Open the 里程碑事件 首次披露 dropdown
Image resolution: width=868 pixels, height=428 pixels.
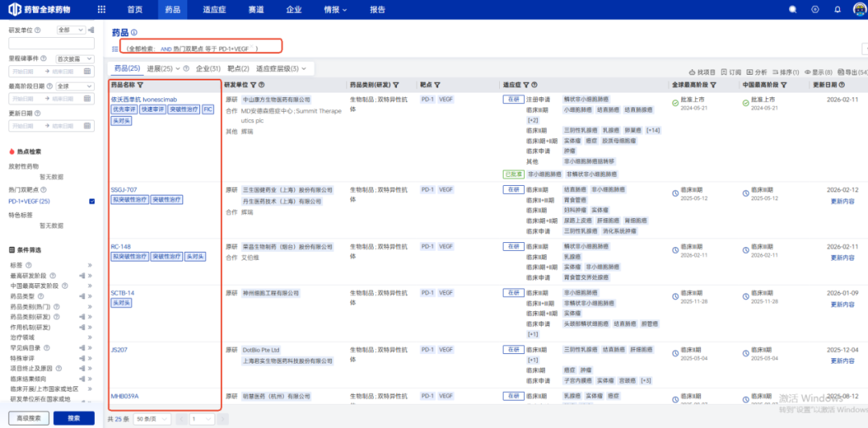pyautogui.click(x=75, y=58)
